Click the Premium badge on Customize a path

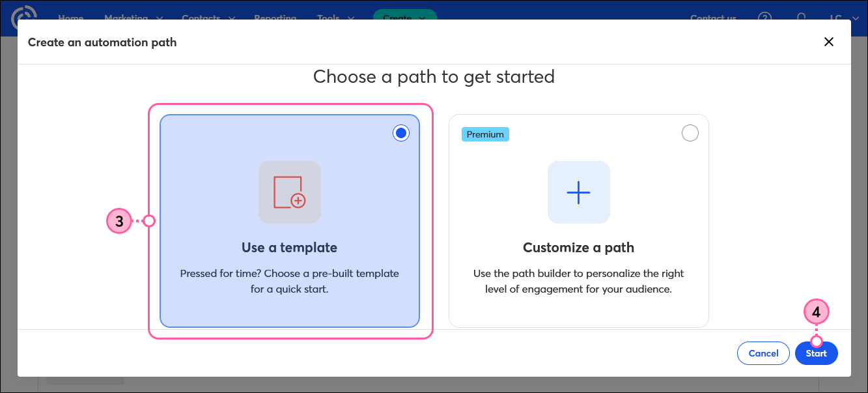click(484, 134)
